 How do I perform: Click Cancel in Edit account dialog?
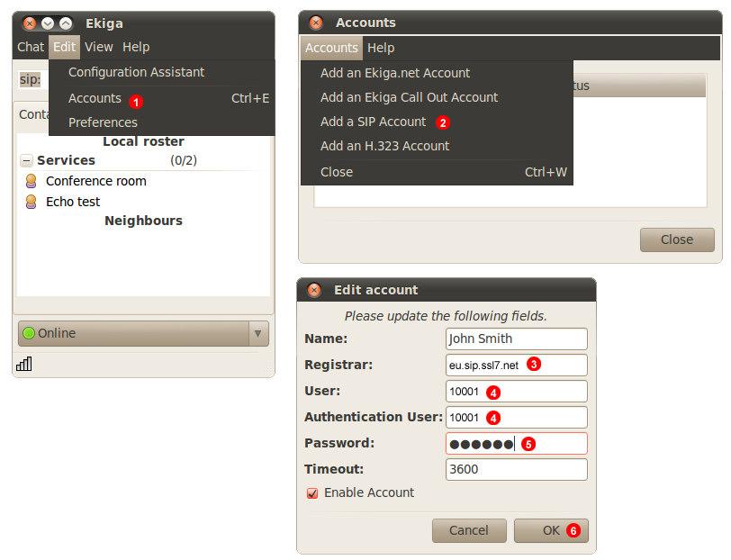click(469, 530)
